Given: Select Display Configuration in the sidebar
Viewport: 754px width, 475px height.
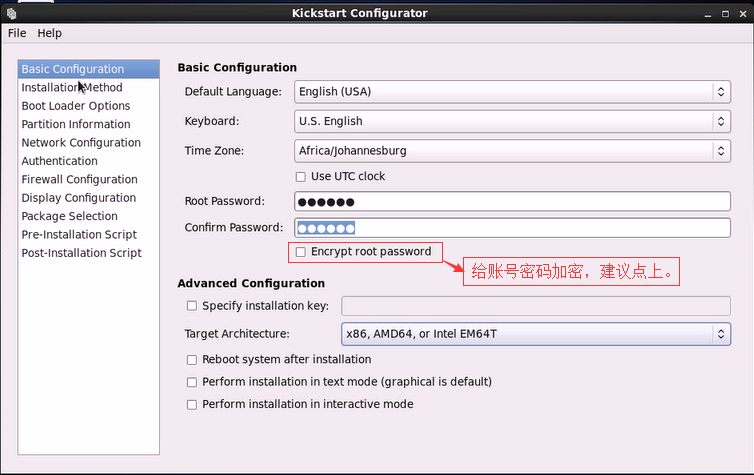Looking at the screenshot, I should click(x=88, y=198).
